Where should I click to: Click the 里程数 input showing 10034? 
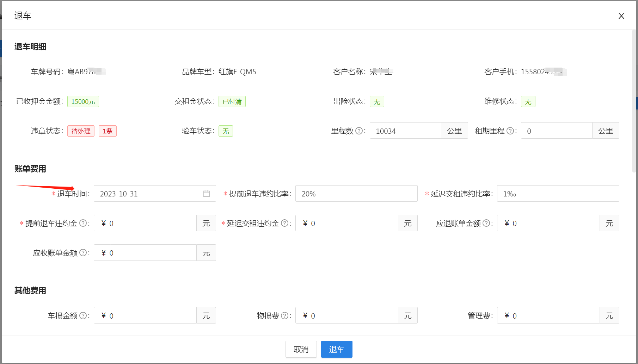[x=405, y=131]
